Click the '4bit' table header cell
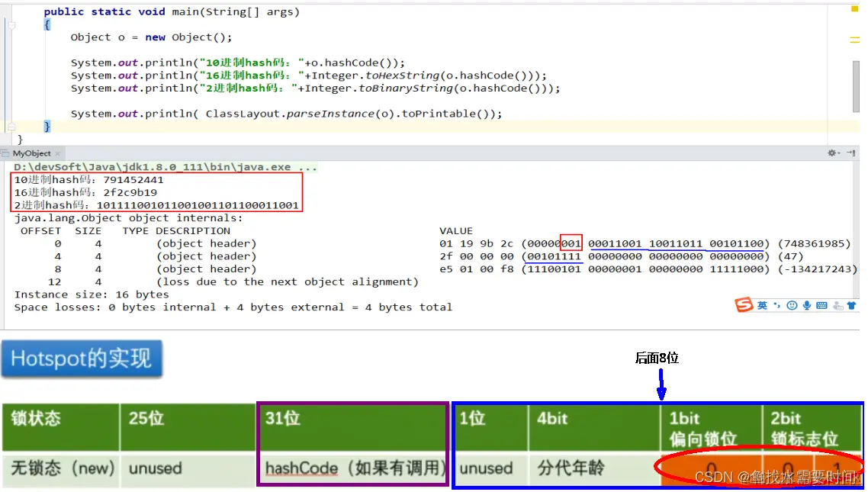Screen dimensions: 868x492 tap(595, 427)
